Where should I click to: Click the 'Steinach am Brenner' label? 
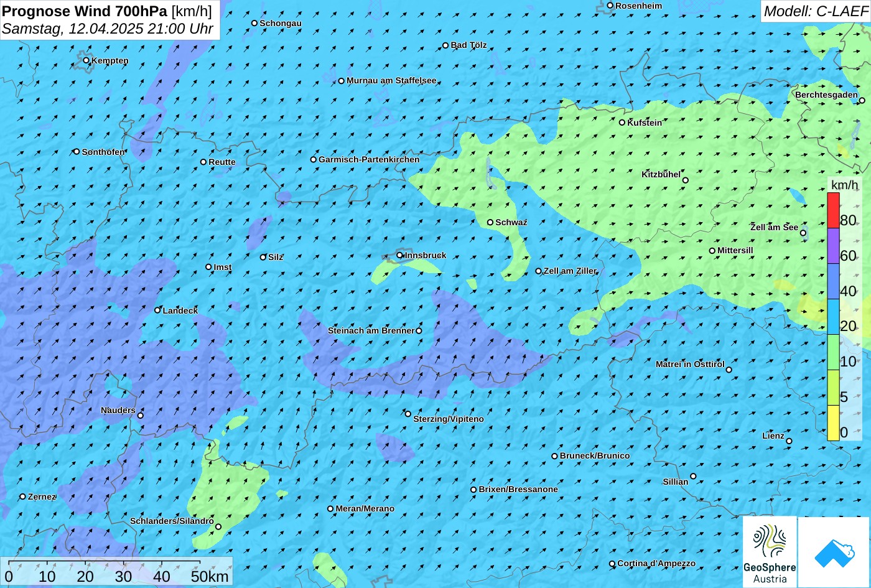[371, 330]
